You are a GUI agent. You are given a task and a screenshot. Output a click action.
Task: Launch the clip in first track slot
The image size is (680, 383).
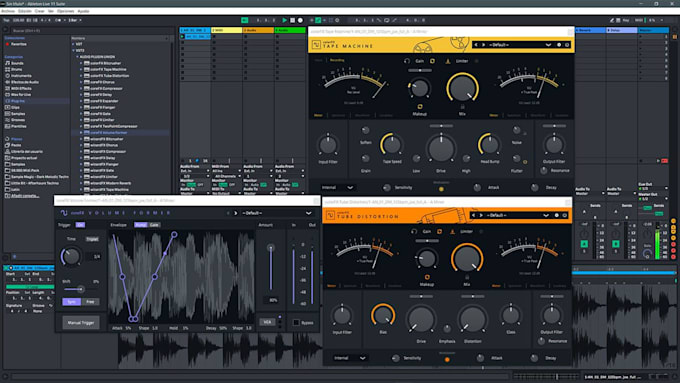point(183,37)
